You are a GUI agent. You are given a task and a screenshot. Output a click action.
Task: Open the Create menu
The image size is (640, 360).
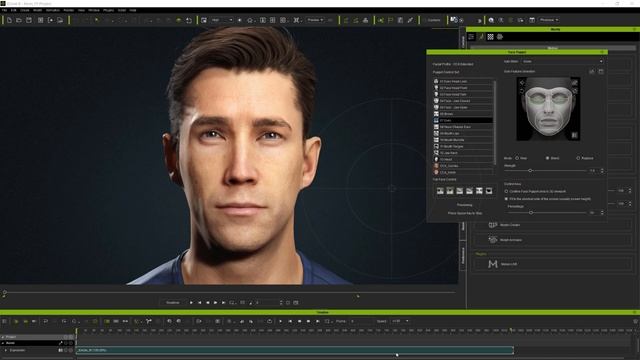point(24,10)
